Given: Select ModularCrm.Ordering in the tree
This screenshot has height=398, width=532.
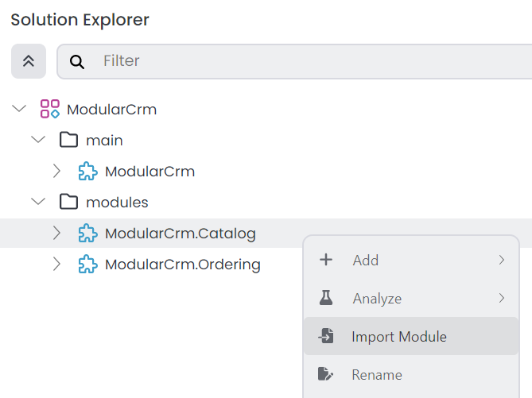Looking at the screenshot, I should [x=182, y=265].
